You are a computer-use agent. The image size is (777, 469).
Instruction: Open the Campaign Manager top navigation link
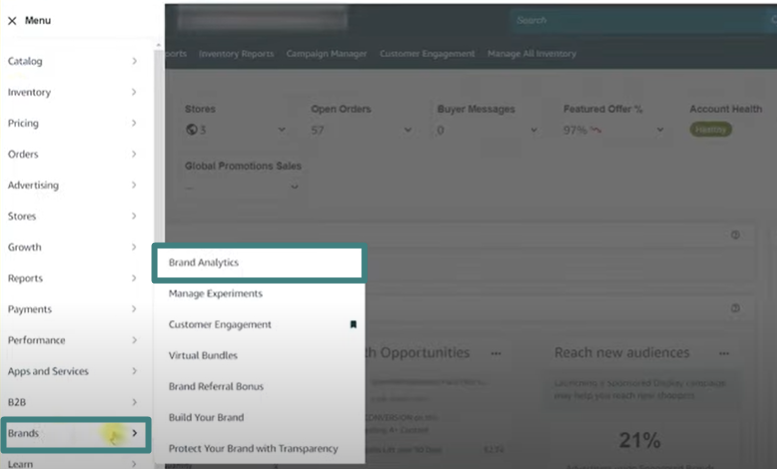[x=327, y=54]
